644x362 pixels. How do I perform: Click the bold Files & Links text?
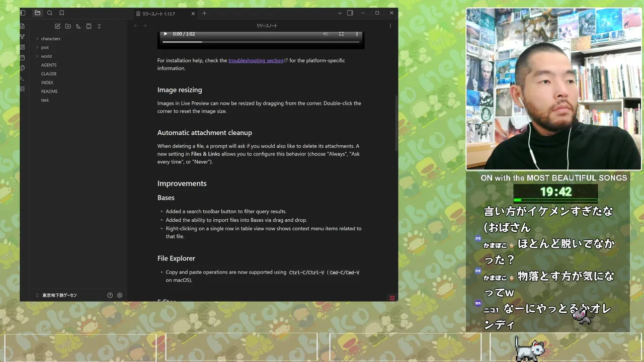[205, 154]
